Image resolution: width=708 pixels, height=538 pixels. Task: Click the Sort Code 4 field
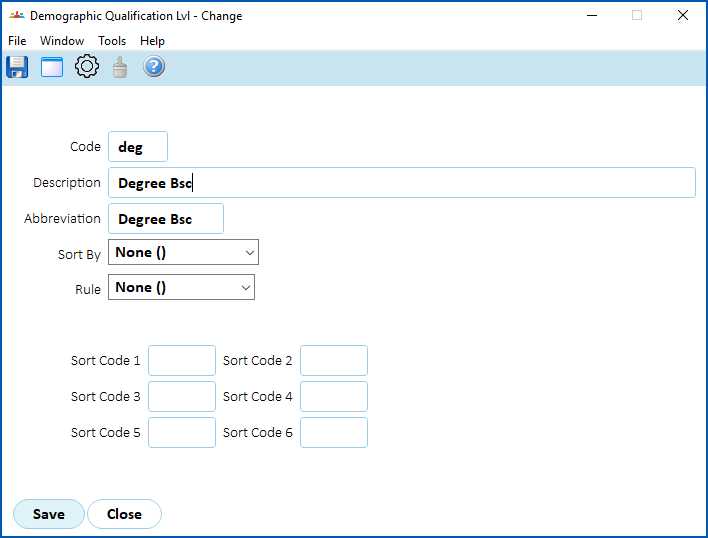click(x=334, y=397)
